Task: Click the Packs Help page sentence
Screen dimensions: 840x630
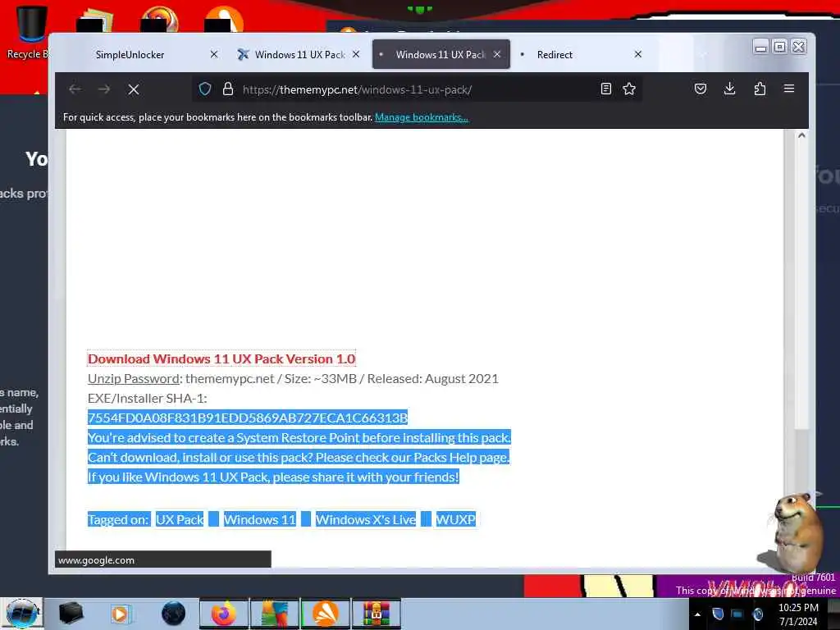Action: [299, 458]
